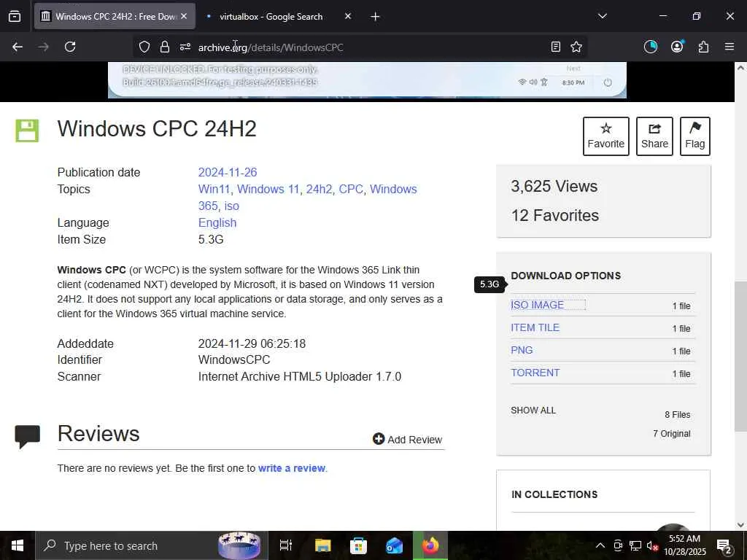Open the iso topic link
Screen dimensions: 747x560
(231, 206)
